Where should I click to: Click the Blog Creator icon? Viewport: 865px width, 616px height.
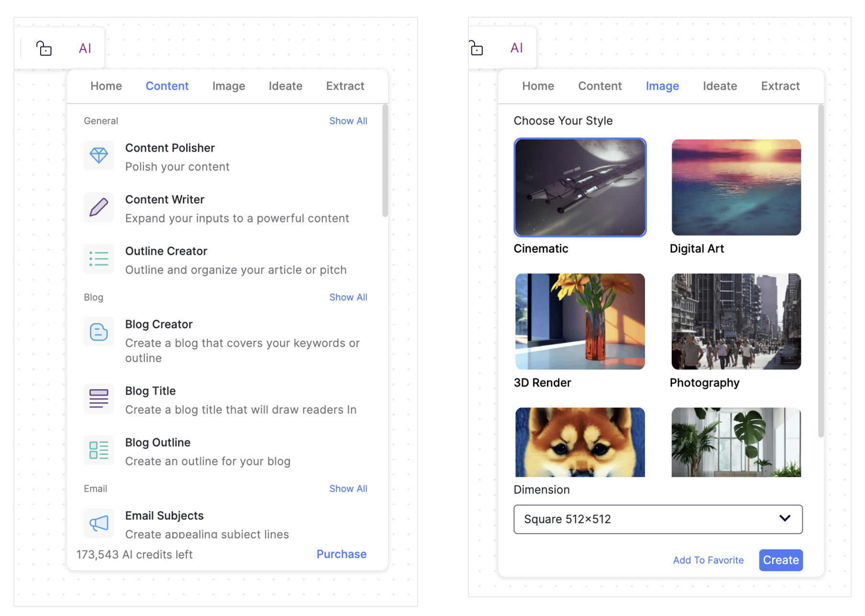pos(99,332)
